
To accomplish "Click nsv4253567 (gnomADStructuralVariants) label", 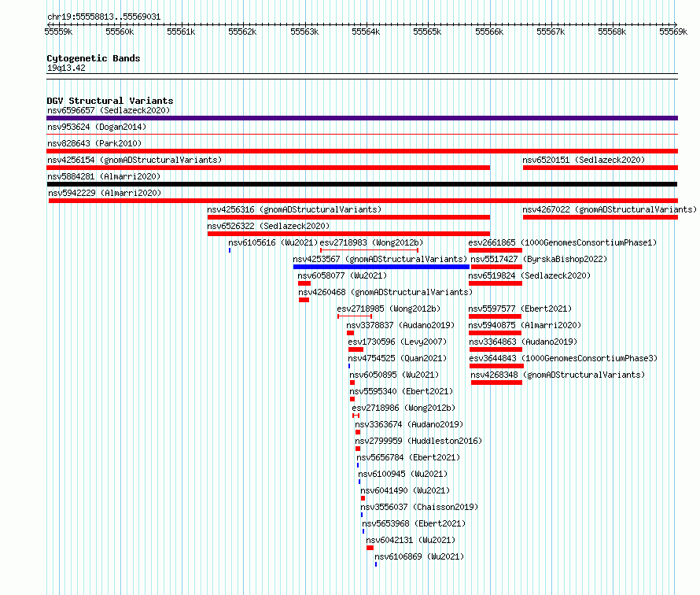I will pos(380,259).
